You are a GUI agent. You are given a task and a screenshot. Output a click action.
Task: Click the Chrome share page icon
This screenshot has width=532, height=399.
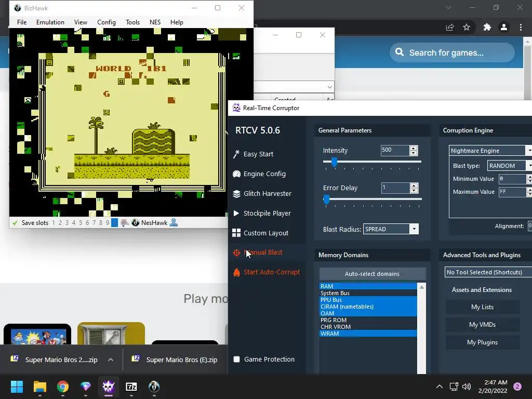coord(450,28)
